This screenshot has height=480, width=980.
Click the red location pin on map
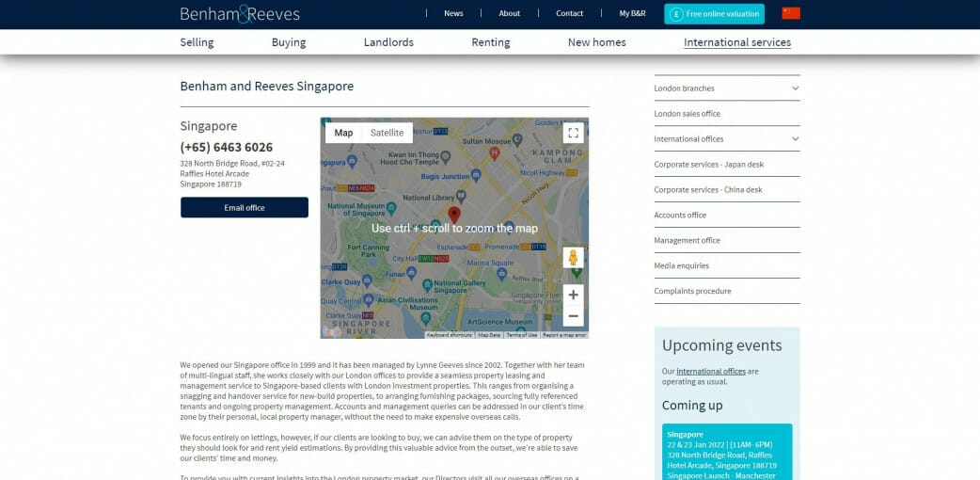click(x=454, y=215)
